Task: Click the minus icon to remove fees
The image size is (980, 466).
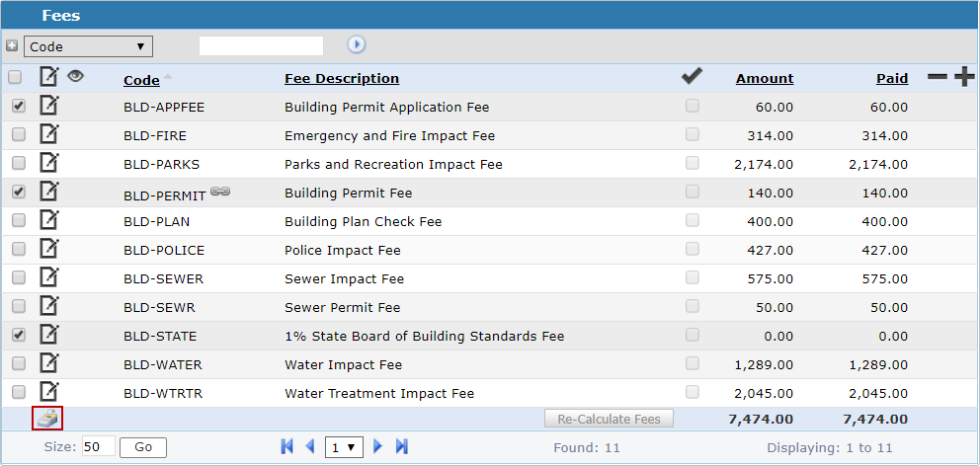Action: (937, 78)
